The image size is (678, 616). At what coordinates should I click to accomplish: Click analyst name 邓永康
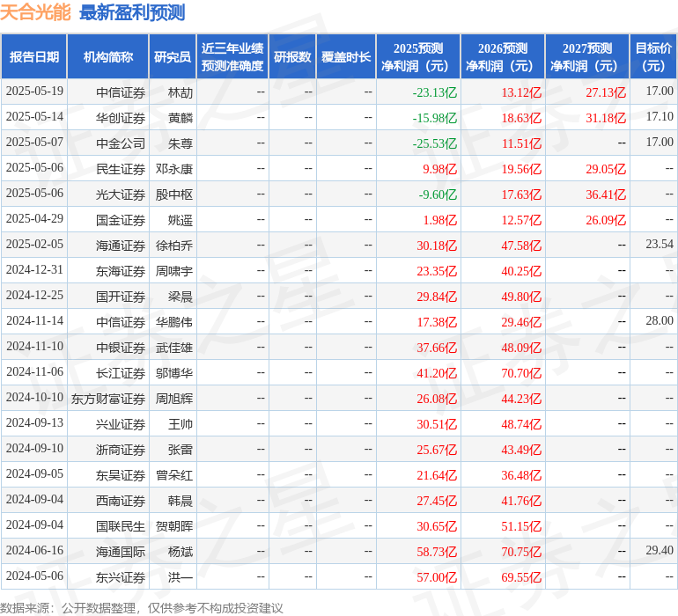174,168
